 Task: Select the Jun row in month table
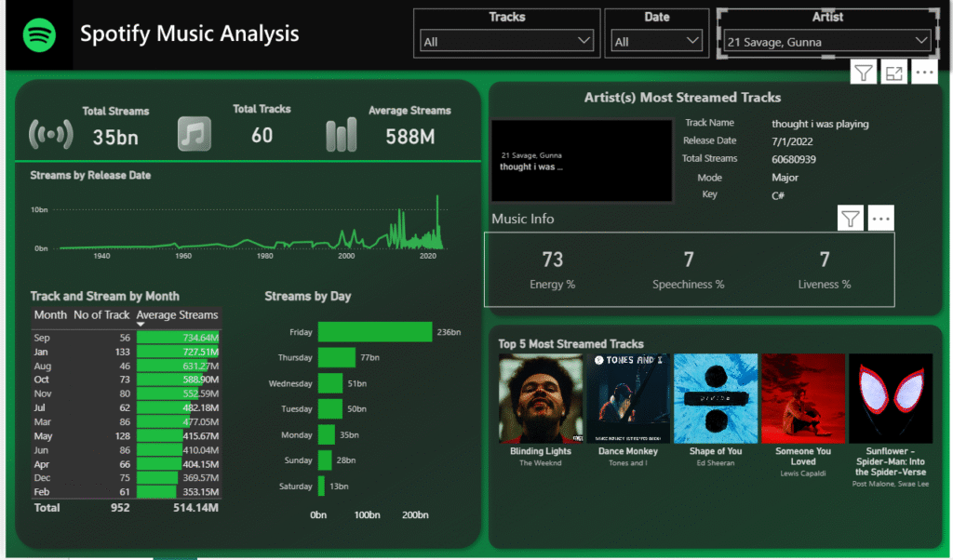126,450
